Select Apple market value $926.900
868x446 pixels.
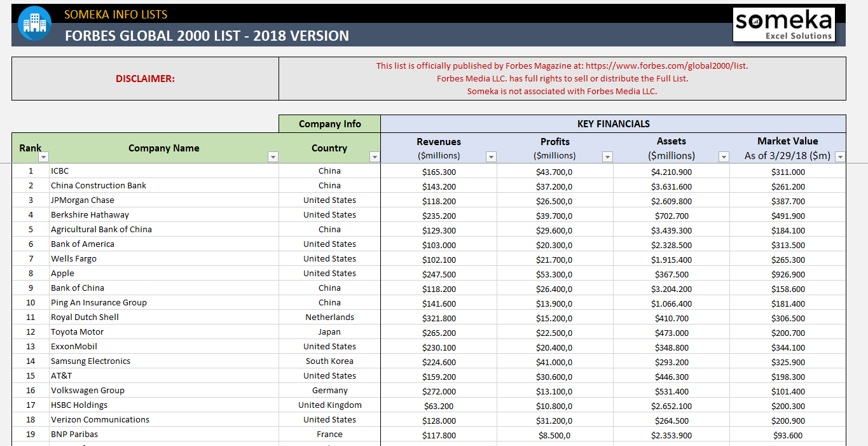pos(788,274)
